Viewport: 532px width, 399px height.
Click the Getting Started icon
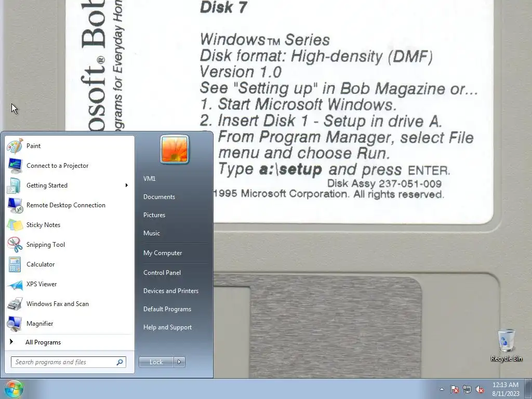[x=15, y=185]
